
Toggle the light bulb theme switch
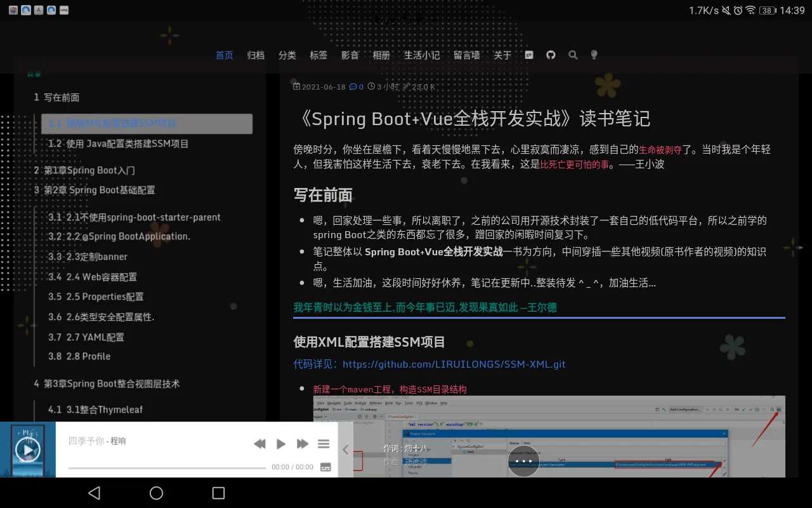pos(594,55)
